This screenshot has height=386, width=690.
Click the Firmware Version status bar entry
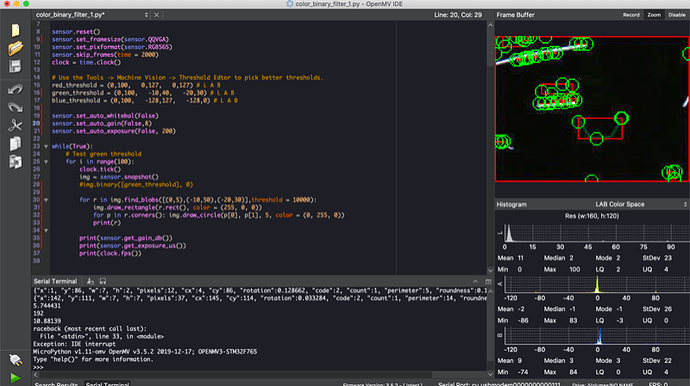pyautogui.click(x=382, y=384)
